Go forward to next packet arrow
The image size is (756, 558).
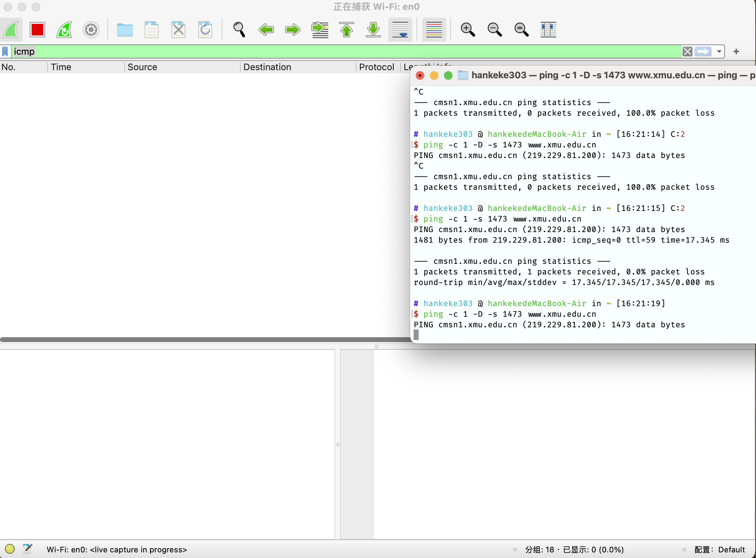(293, 30)
